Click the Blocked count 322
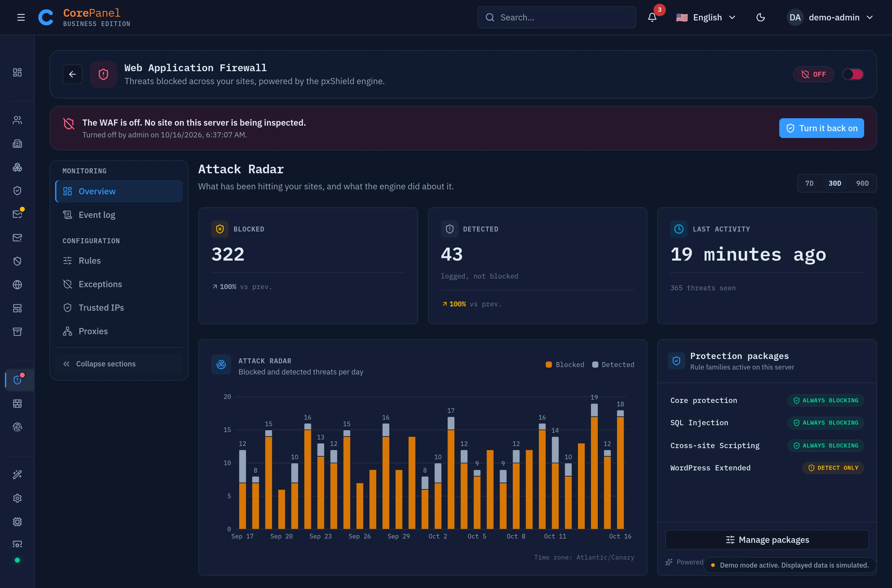This screenshot has height=588, width=892. pos(228,254)
